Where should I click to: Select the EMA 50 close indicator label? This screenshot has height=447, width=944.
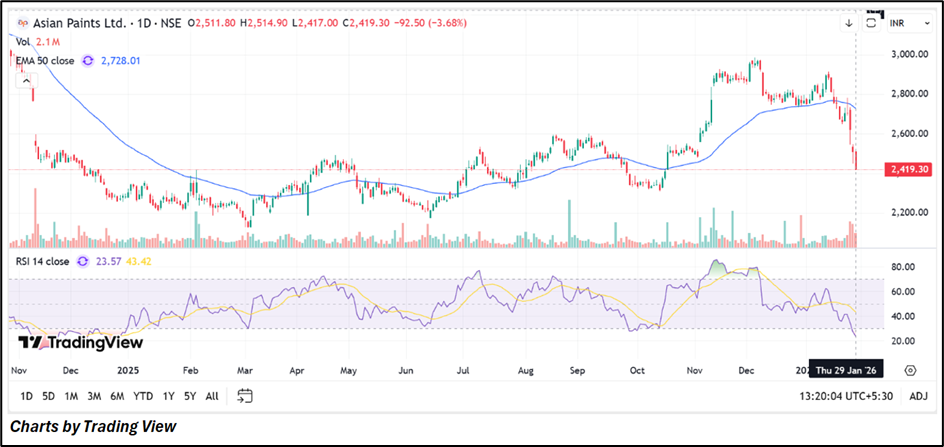[46, 61]
